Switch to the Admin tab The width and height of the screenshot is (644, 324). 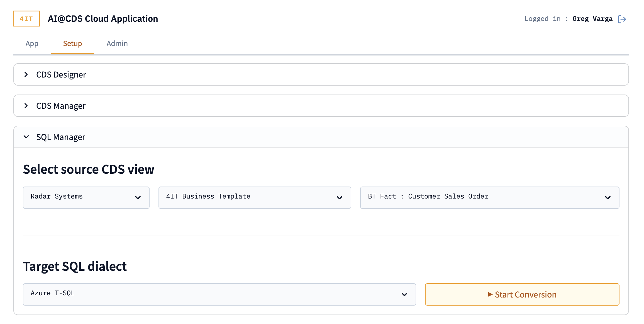pyautogui.click(x=117, y=43)
